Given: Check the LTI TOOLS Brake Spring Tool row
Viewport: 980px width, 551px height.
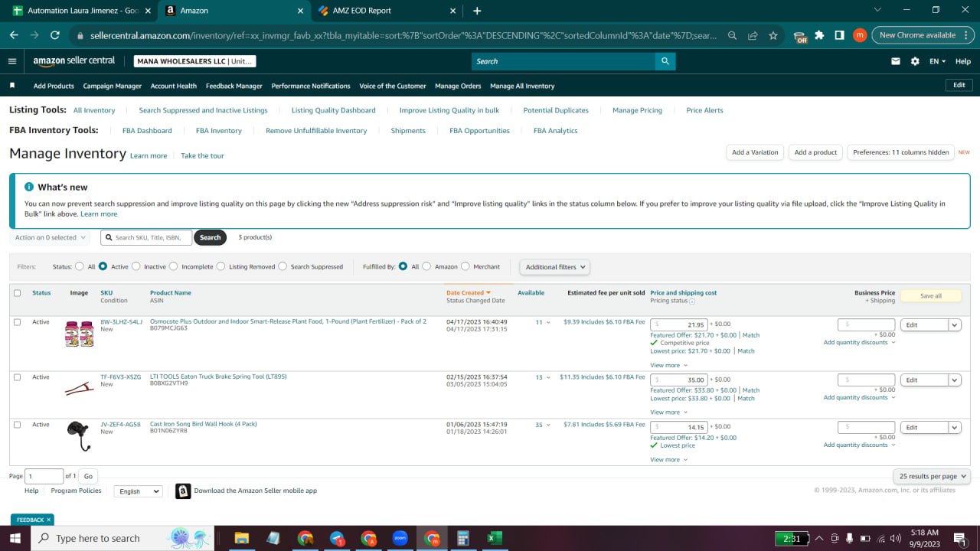Looking at the screenshot, I should (x=18, y=377).
